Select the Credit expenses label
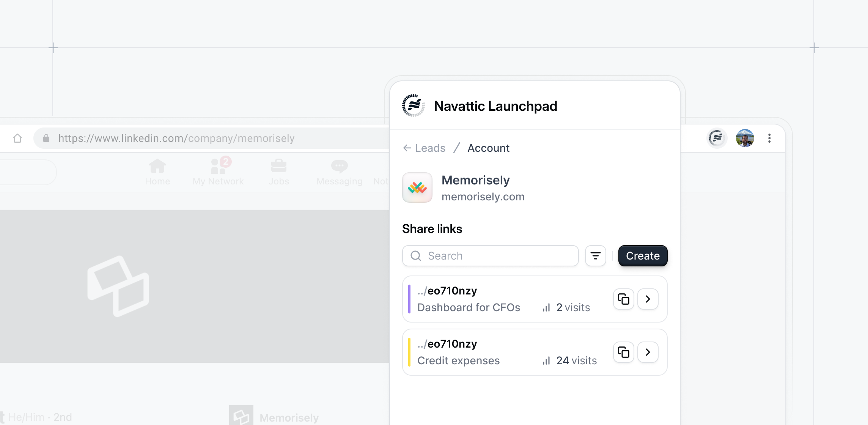Image resolution: width=868 pixels, height=425 pixels. pos(458,360)
